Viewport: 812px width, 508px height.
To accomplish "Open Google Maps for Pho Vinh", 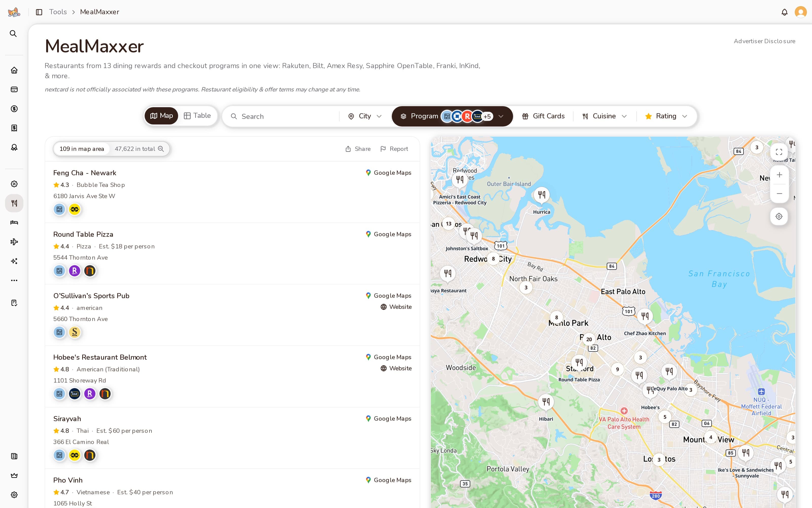I will (x=388, y=480).
